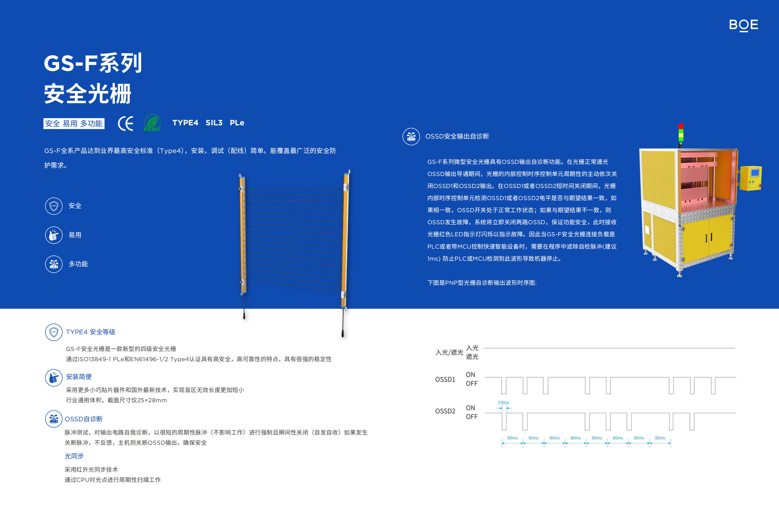Click the CE certification mark
The image size is (779, 532).
pos(126,123)
